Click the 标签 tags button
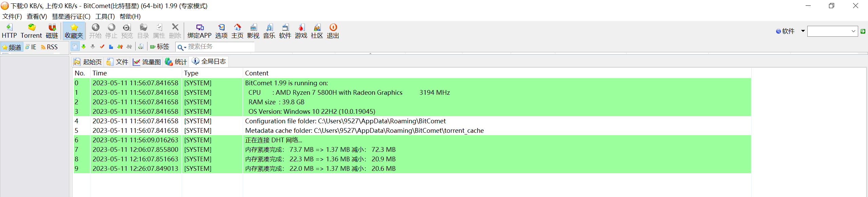This screenshot has height=197, width=868. click(160, 47)
